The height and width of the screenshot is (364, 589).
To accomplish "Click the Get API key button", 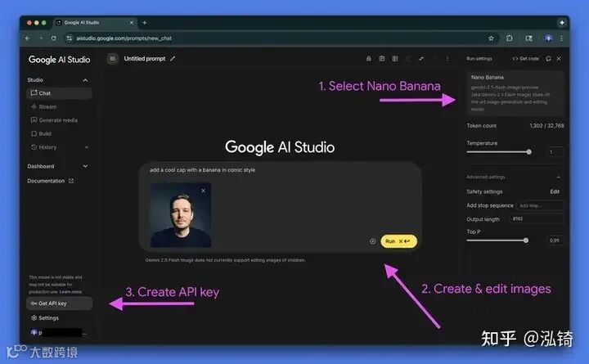I will 59,303.
